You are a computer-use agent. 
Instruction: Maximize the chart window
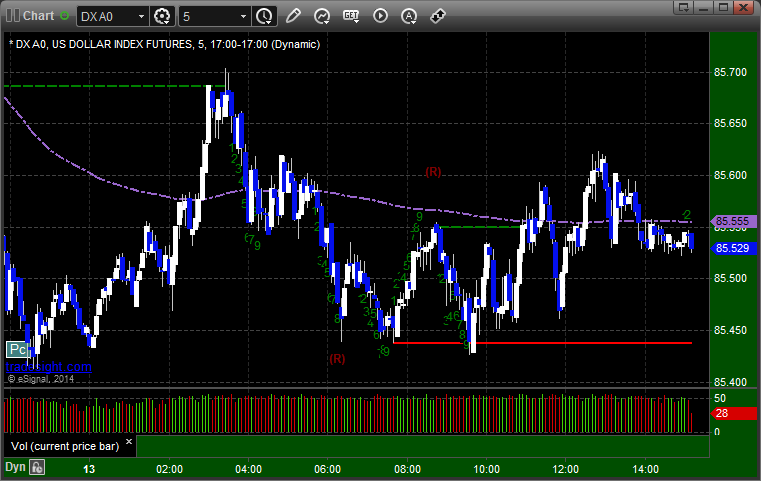[x=724, y=7]
